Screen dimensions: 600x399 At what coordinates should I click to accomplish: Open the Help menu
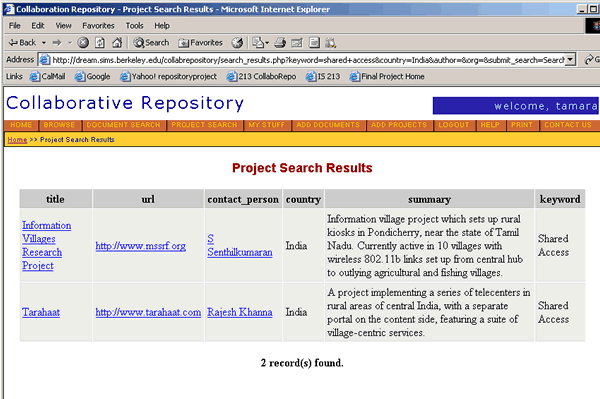click(162, 26)
